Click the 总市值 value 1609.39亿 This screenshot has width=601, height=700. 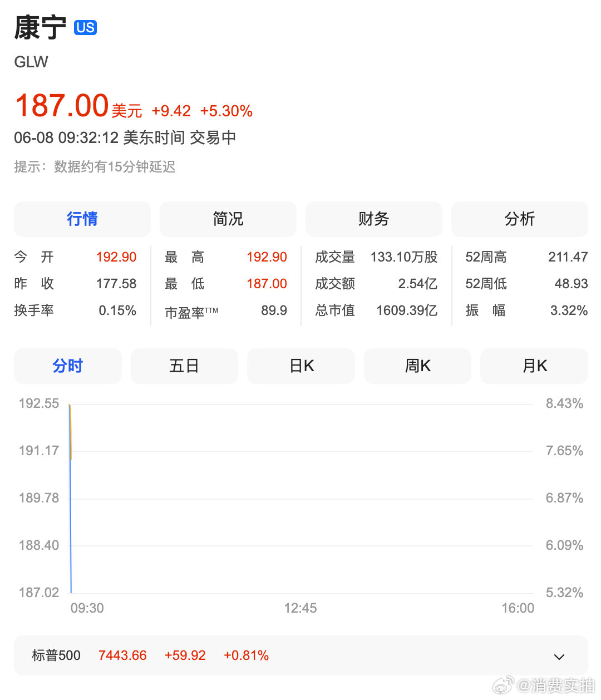pyautogui.click(x=407, y=310)
